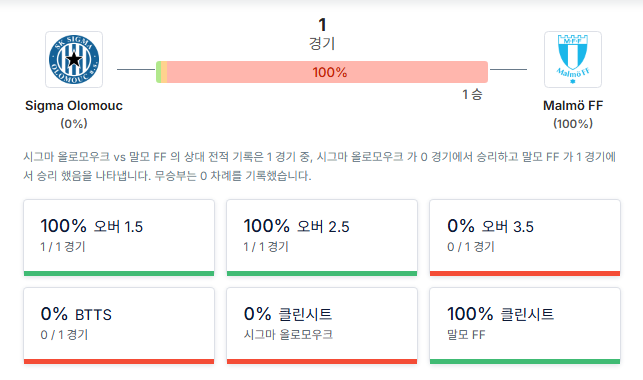The image size is (643, 380).
Task: Click the 1 승 label under the bar
Action: pyautogui.click(x=472, y=94)
